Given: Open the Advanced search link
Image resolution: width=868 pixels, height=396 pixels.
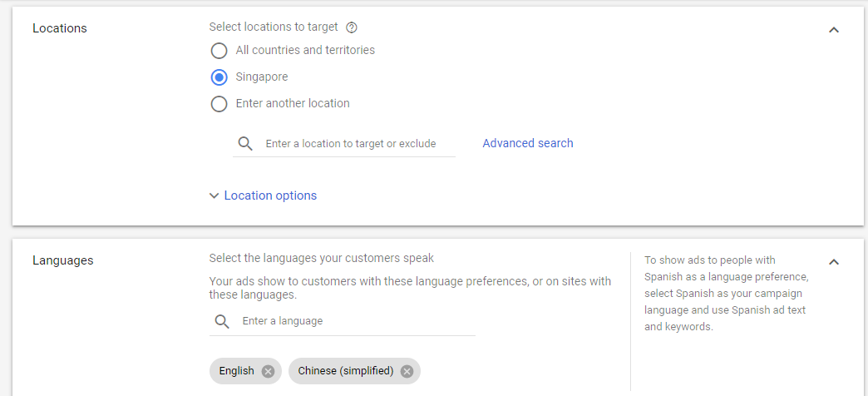Looking at the screenshot, I should coord(528,143).
